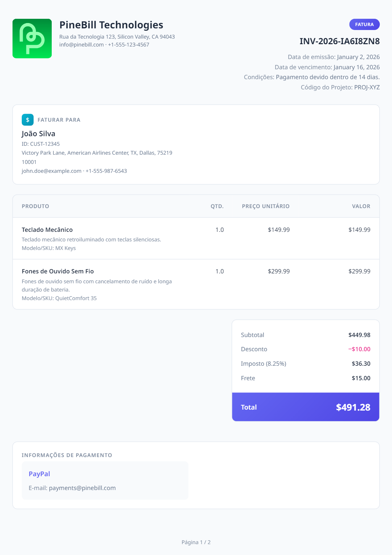Click the FATURAR PARA heading
This screenshot has width=392, height=555.
click(59, 120)
